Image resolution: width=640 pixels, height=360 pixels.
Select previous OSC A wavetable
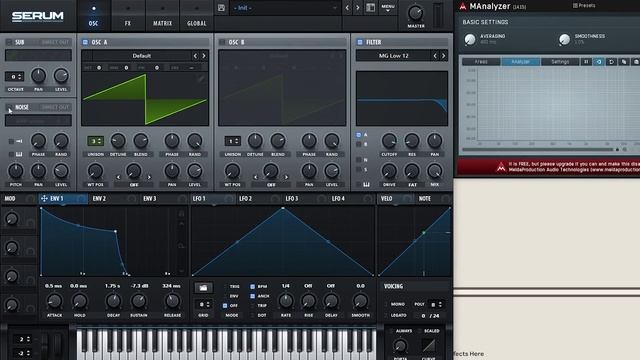195,56
